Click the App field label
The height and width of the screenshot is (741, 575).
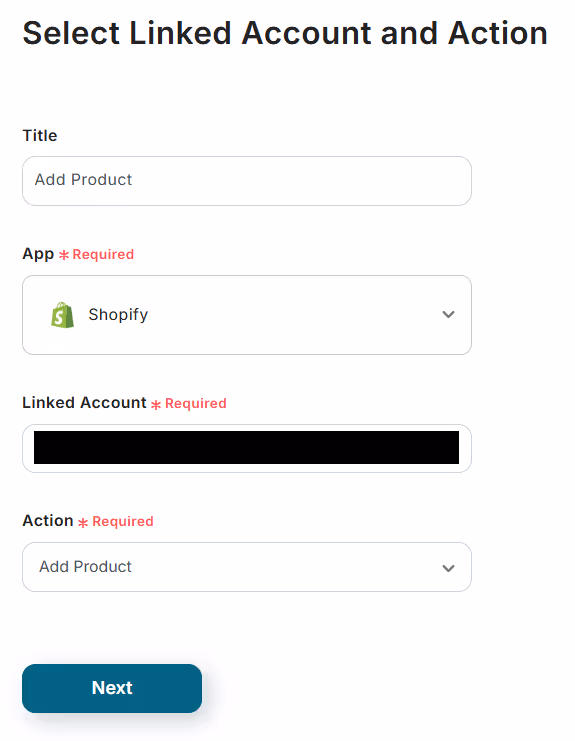point(38,254)
